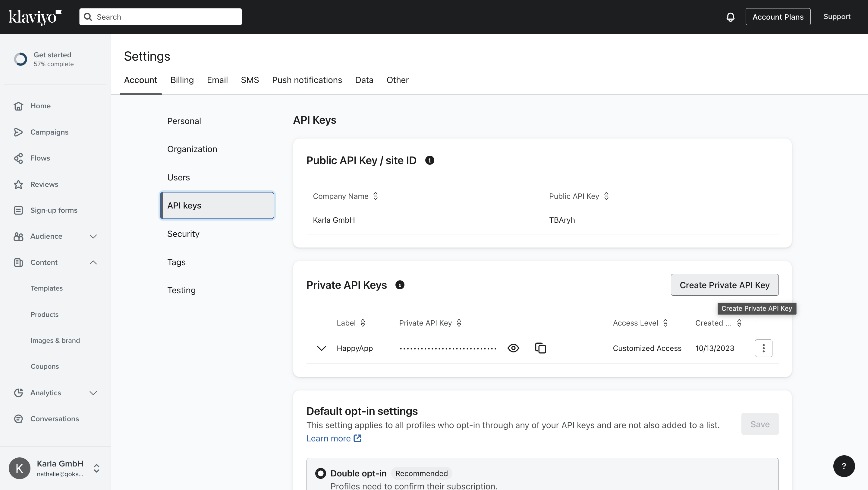
Task: Open the Security settings page
Action: pos(183,234)
